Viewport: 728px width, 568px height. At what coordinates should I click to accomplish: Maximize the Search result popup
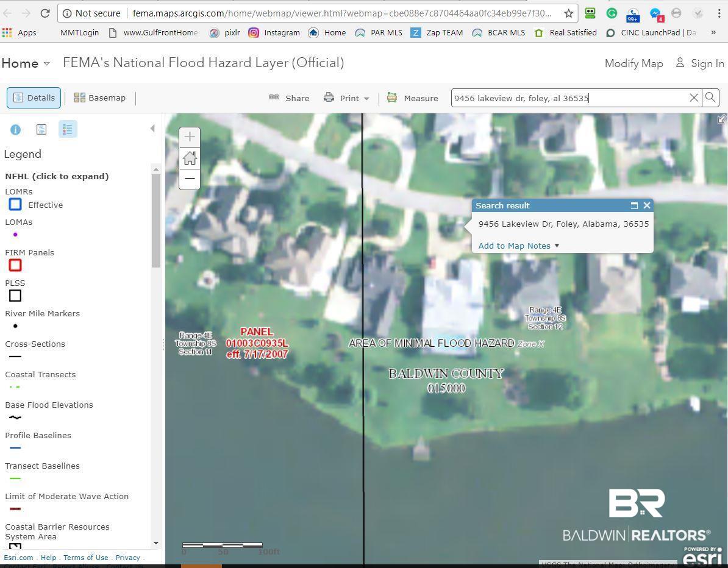coord(634,205)
